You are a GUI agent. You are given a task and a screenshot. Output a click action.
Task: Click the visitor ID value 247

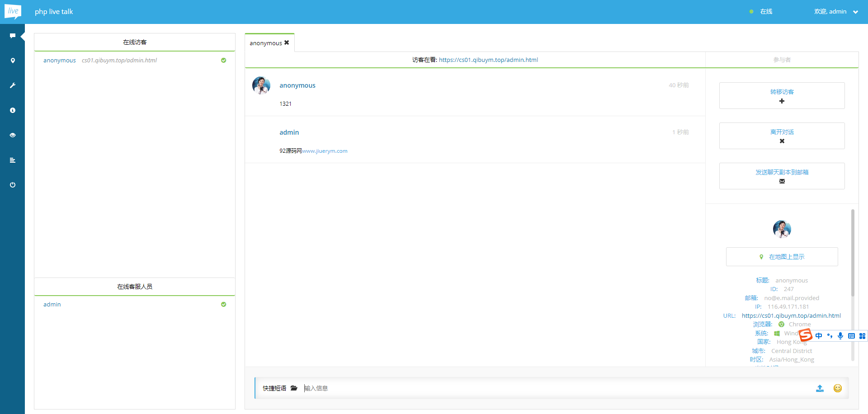click(x=789, y=289)
